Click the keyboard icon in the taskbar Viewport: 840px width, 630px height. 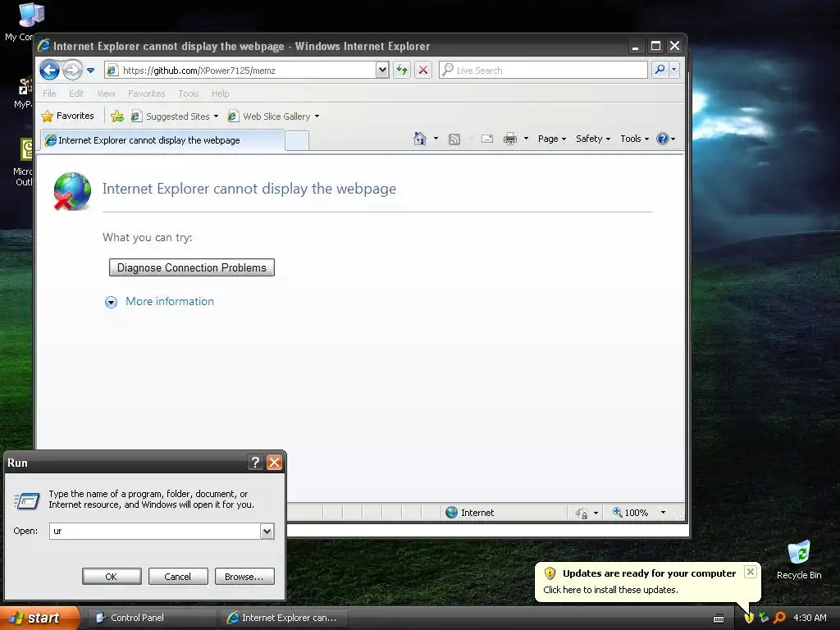pyautogui.click(x=719, y=619)
